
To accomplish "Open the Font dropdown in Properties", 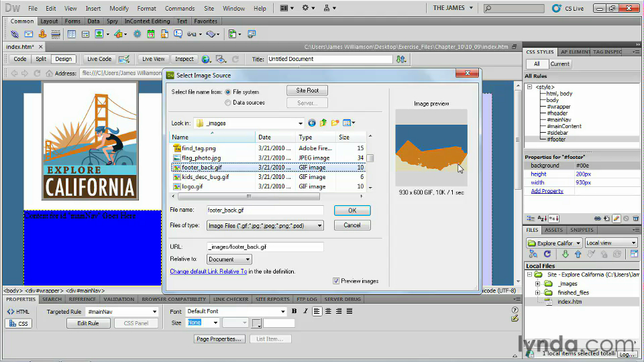I will click(x=282, y=311).
